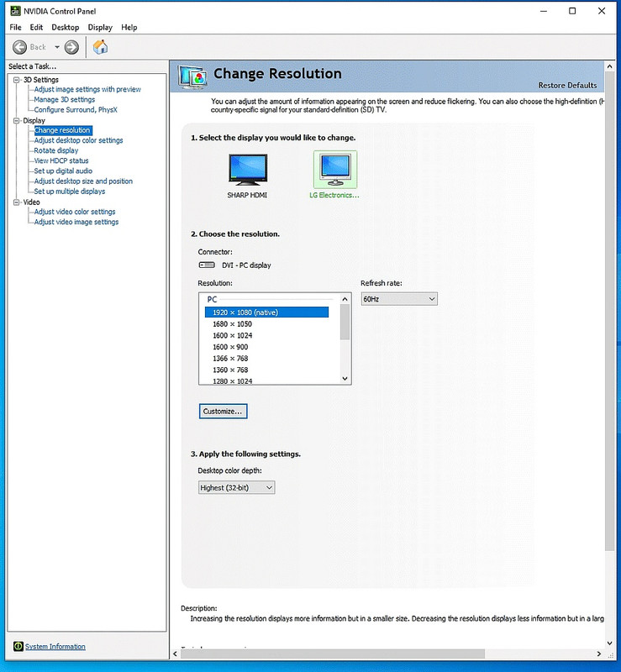This screenshot has height=672, width=621.
Task: Open Set up multiple displays
Action: [x=70, y=192]
